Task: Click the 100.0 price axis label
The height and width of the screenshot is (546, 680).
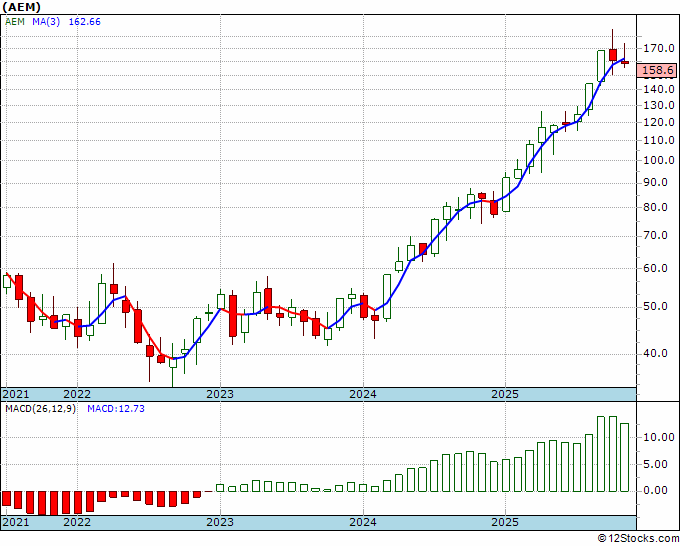Action: click(658, 160)
